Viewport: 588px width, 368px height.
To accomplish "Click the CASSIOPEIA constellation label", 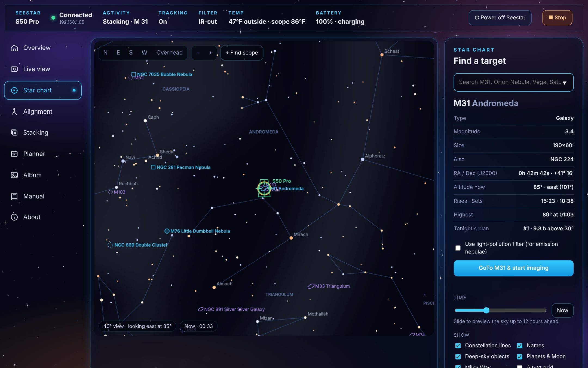I will (176, 89).
